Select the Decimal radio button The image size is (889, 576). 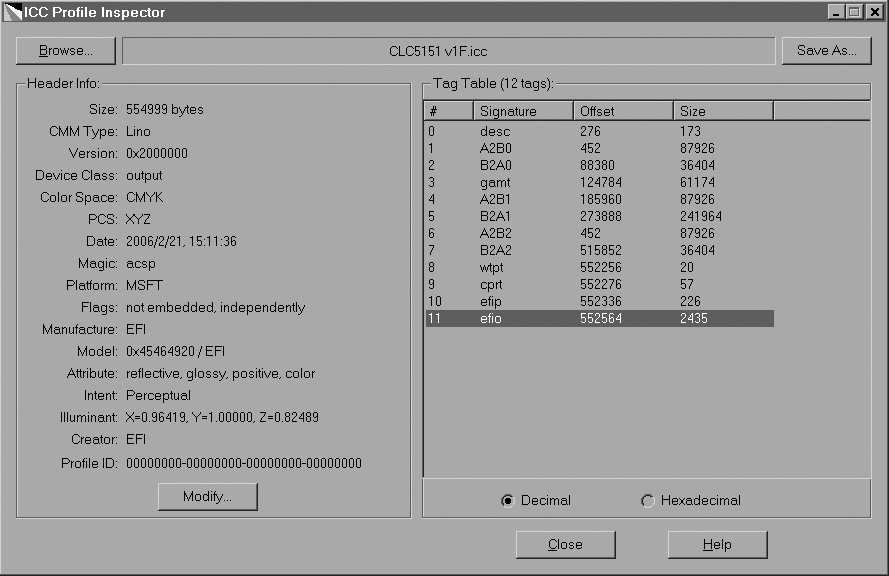click(x=536, y=501)
